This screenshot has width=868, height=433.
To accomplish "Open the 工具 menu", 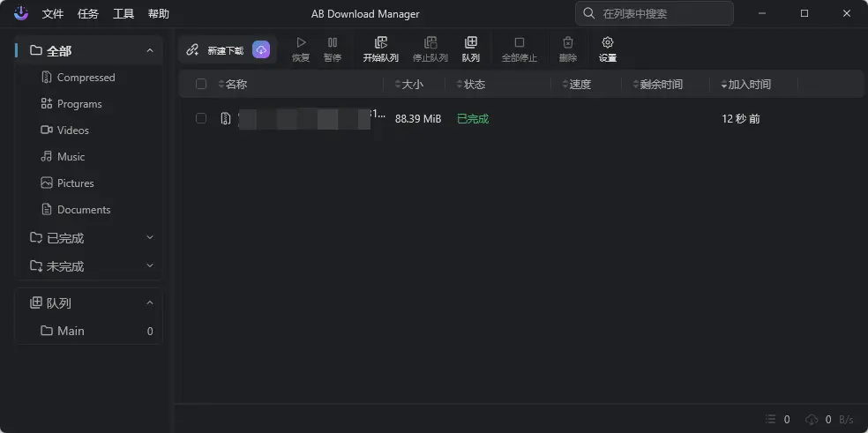I will (x=123, y=14).
